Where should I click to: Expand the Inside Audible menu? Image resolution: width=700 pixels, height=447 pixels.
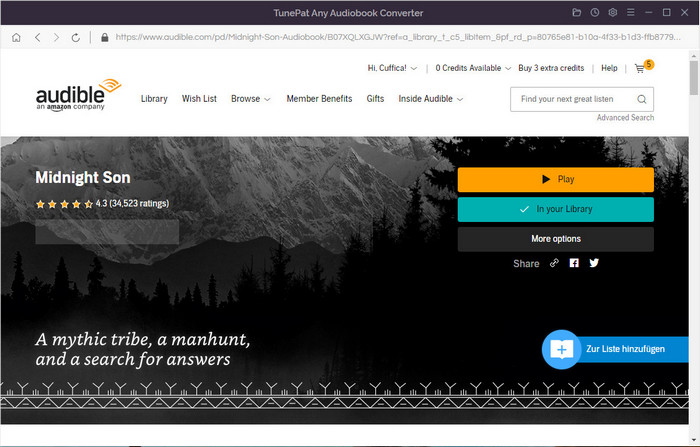tap(430, 99)
